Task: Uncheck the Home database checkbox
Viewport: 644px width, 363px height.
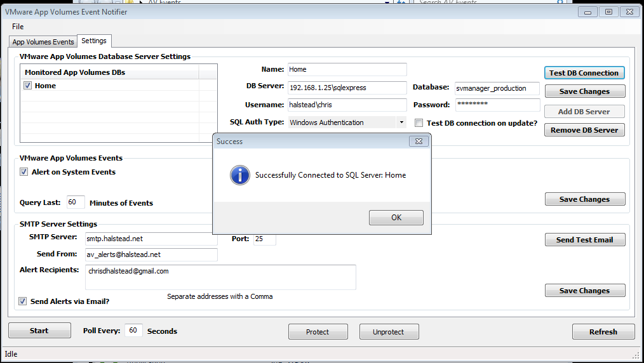Action: click(27, 86)
